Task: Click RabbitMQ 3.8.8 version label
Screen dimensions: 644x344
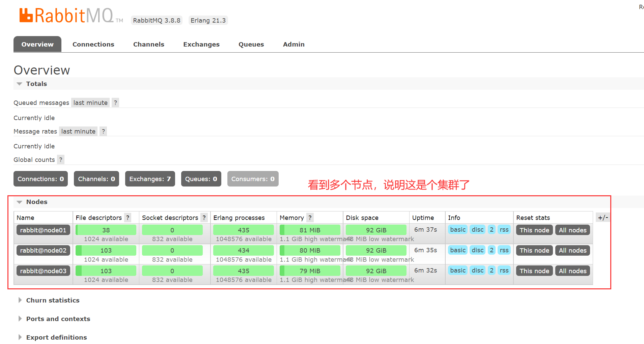Action: pos(157,20)
